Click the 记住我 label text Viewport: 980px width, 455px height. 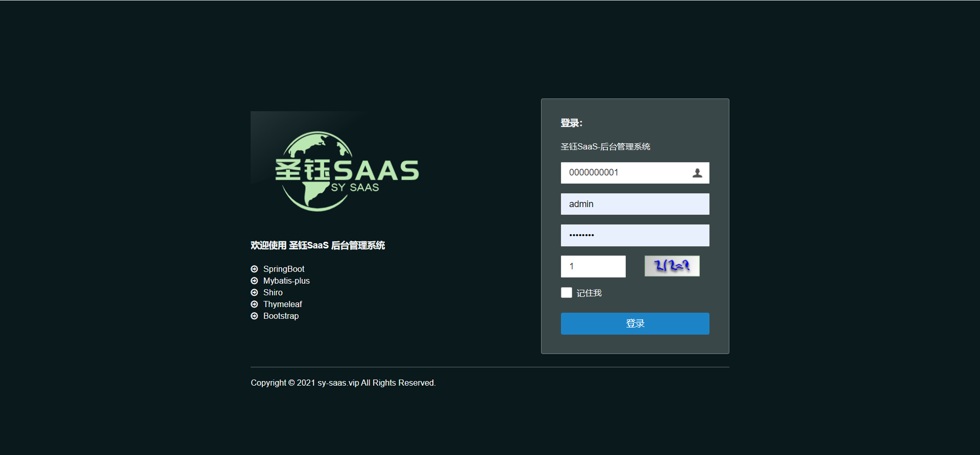[589, 293]
